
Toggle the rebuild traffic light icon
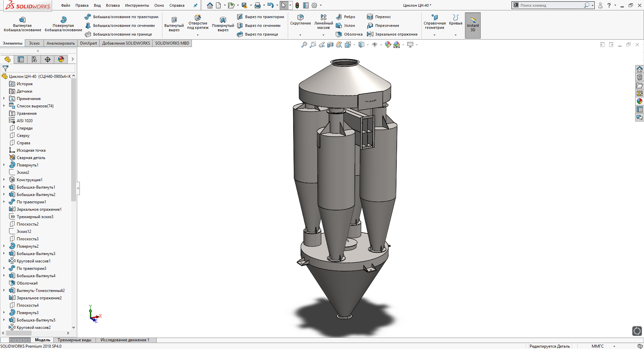coord(297,5)
